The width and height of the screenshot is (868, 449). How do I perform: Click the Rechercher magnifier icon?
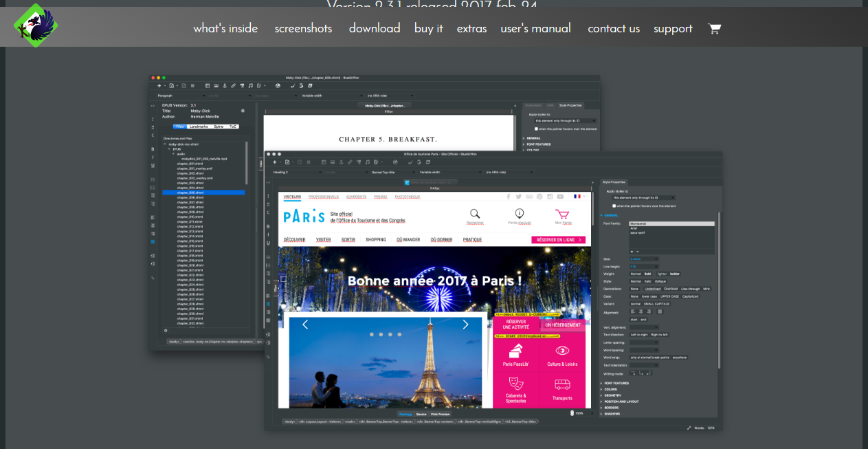(x=475, y=214)
